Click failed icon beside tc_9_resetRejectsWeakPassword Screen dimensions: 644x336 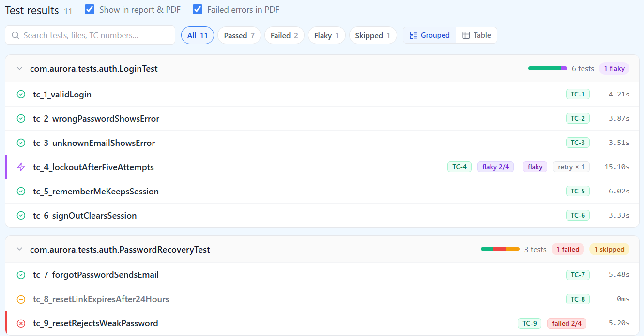pos(21,323)
